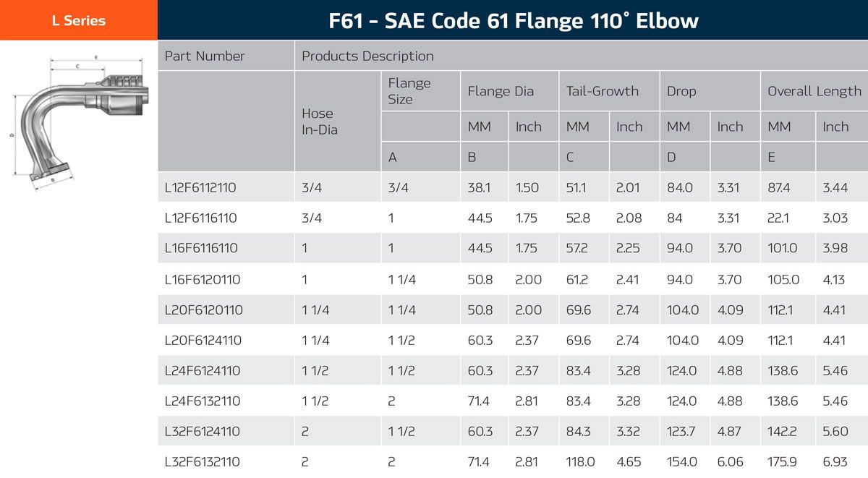Click the orange L Series label
The image size is (868, 478).
pyautogui.click(x=78, y=21)
